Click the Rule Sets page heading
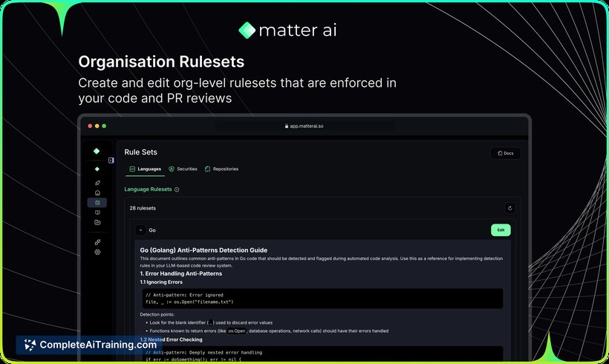Viewport: 609px width, 364px height. (140, 152)
